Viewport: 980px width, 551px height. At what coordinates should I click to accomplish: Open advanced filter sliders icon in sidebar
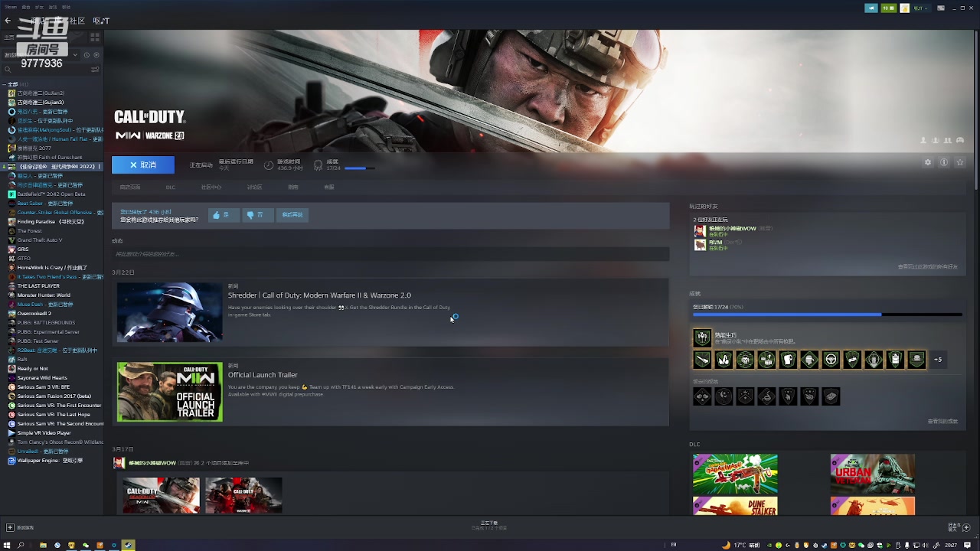(95, 69)
